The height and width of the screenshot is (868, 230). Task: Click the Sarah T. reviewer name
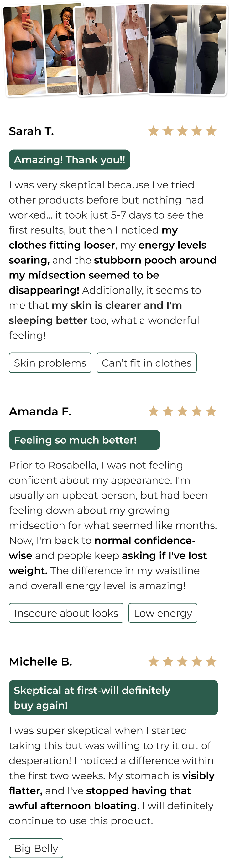tap(31, 131)
